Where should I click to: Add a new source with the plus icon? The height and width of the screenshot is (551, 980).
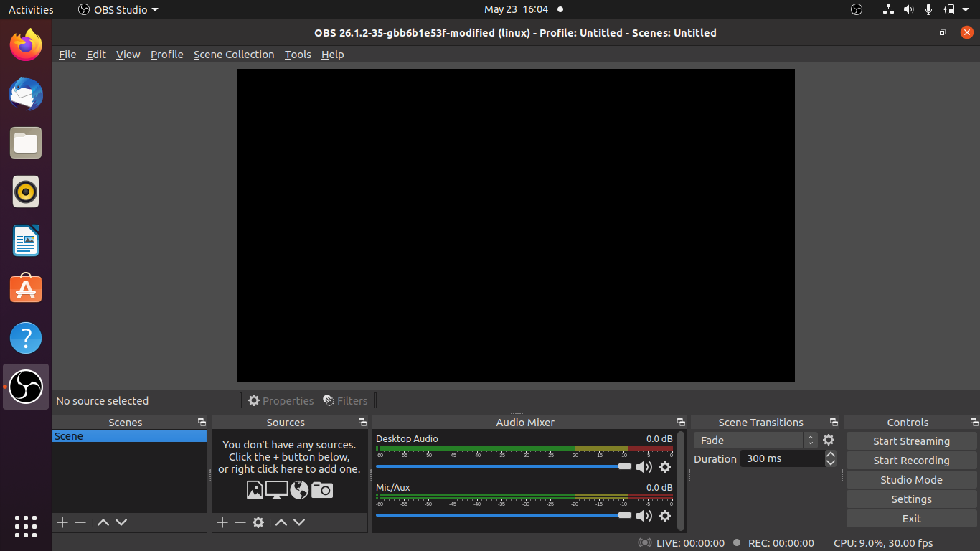pos(222,522)
